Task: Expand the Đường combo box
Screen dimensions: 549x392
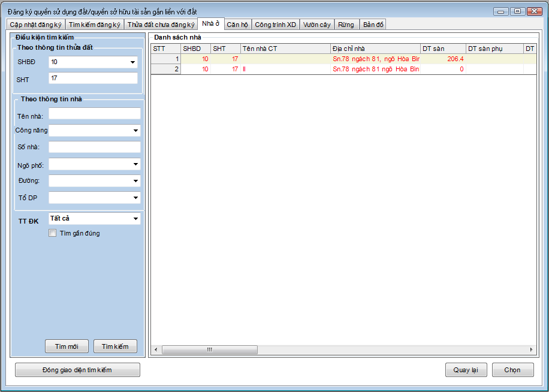Action: click(135, 181)
